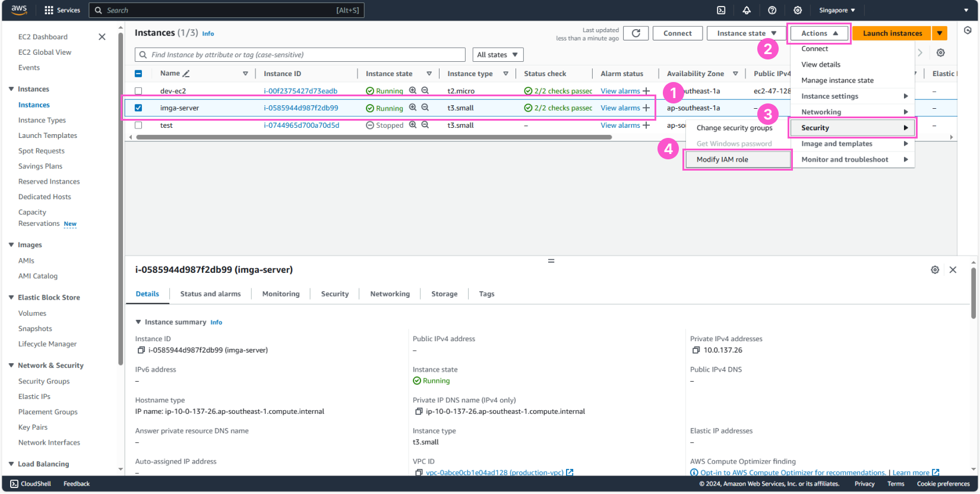Close the instance details panel
Viewport: 980px width, 494px height.
tap(953, 270)
